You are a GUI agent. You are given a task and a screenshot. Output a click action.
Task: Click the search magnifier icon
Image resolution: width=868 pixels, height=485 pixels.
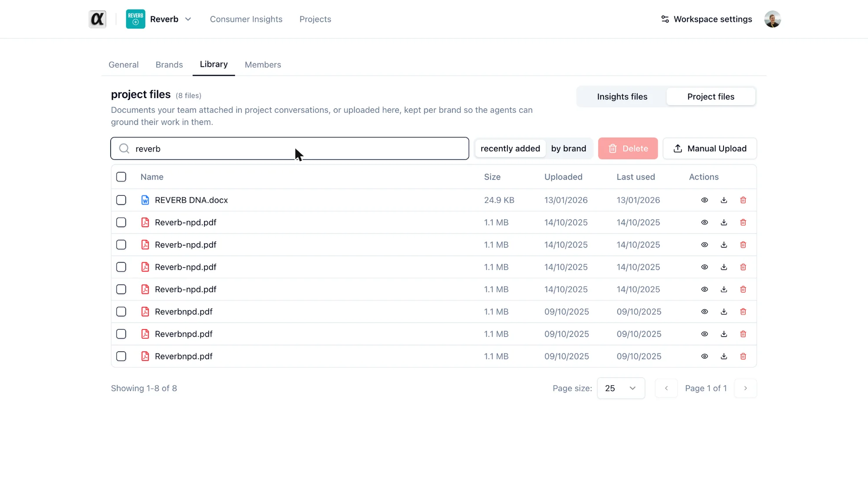(x=124, y=148)
